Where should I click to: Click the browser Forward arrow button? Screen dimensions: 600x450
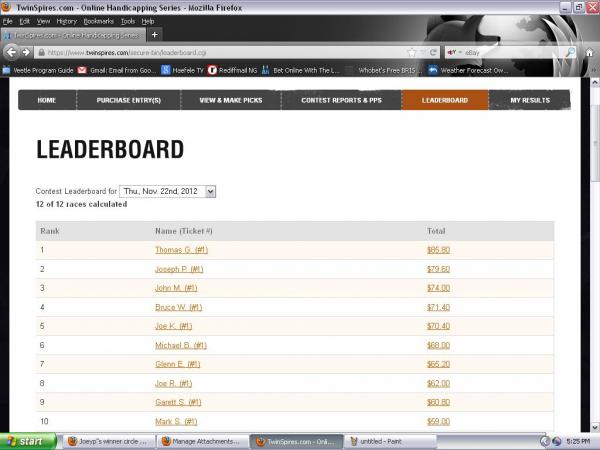(26, 52)
